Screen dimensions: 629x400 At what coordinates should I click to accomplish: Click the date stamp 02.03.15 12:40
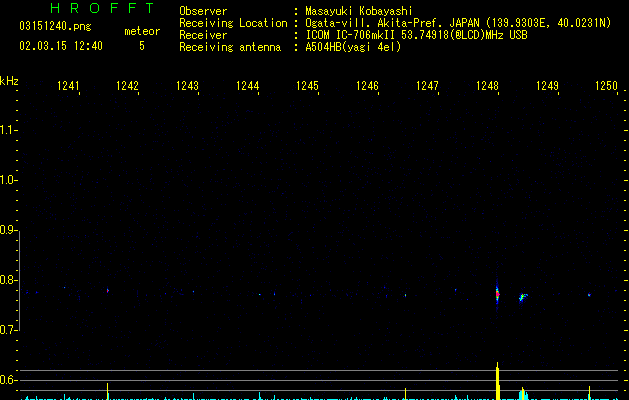pyautogui.click(x=61, y=46)
